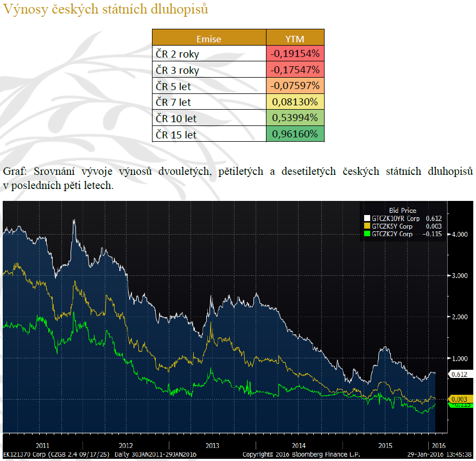Click the 4.000 y-axis label
The height and width of the screenshot is (461, 476).
[460, 235]
